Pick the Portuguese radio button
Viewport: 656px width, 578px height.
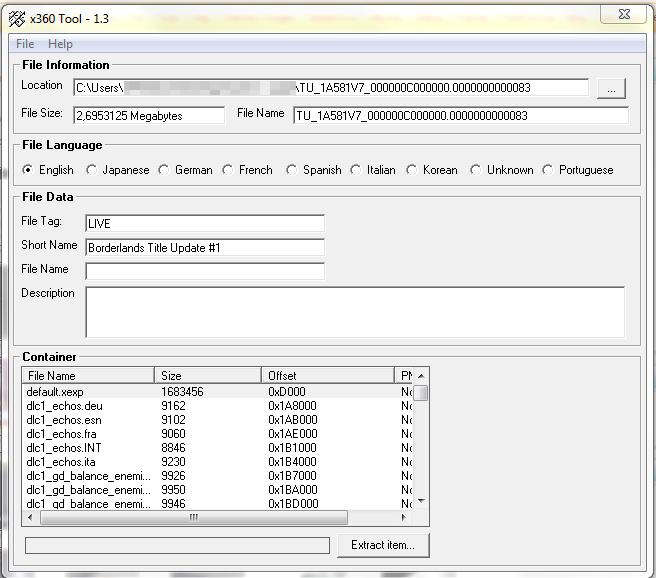pyautogui.click(x=548, y=170)
